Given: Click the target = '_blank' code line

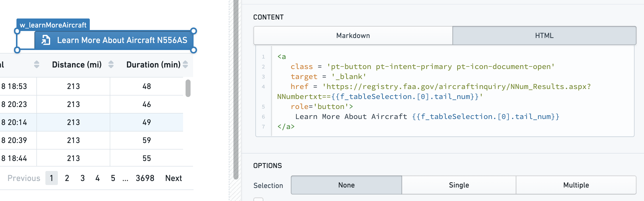Looking at the screenshot, I should pos(328,77).
